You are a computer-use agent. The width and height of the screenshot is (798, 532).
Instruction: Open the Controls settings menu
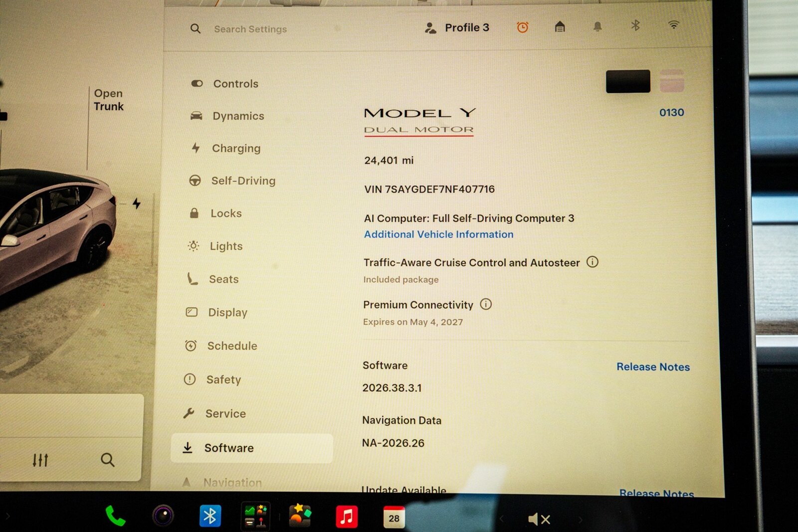click(225, 84)
